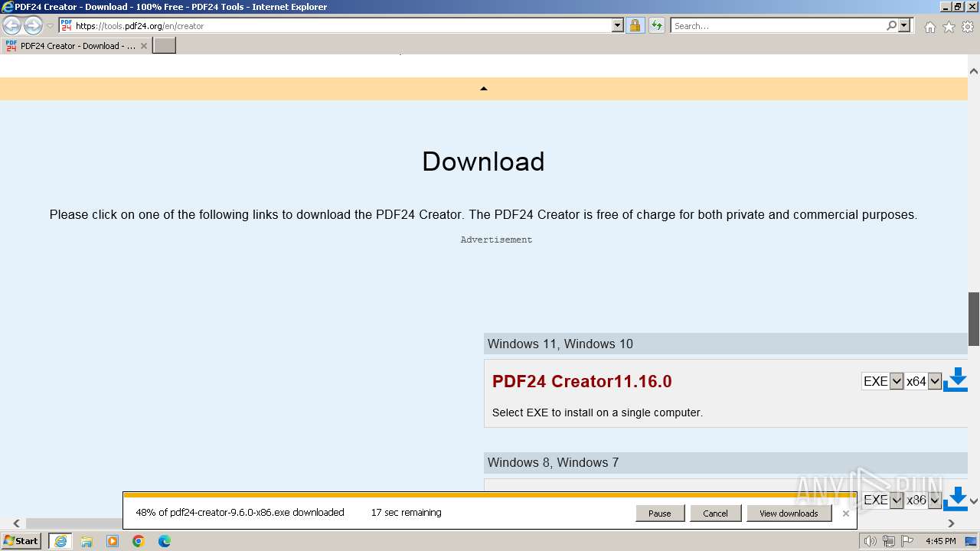Click the clock showing 4:45 PM
Viewport: 980px width, 551px height.
click(x=940, y=541)
